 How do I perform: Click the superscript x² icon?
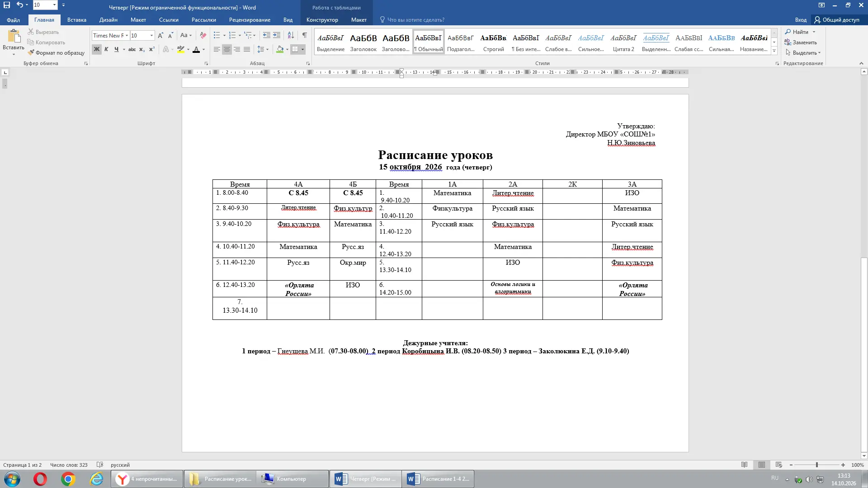click(152, 49)
